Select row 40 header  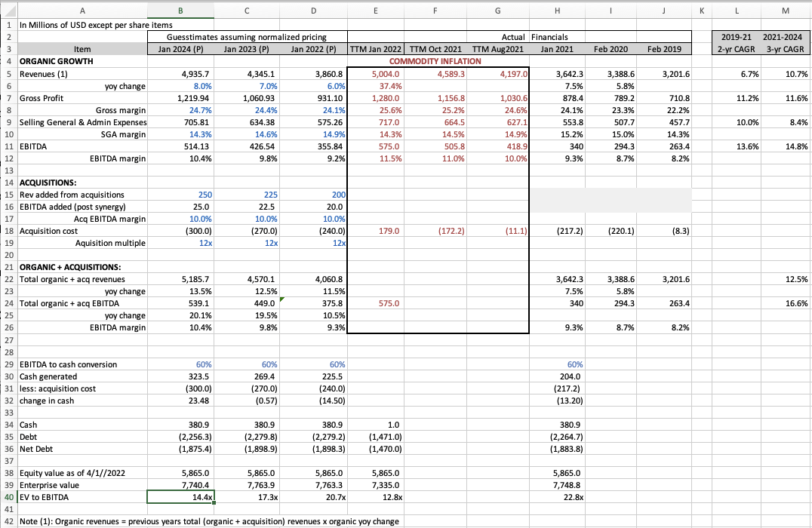(x=9, y=497)
